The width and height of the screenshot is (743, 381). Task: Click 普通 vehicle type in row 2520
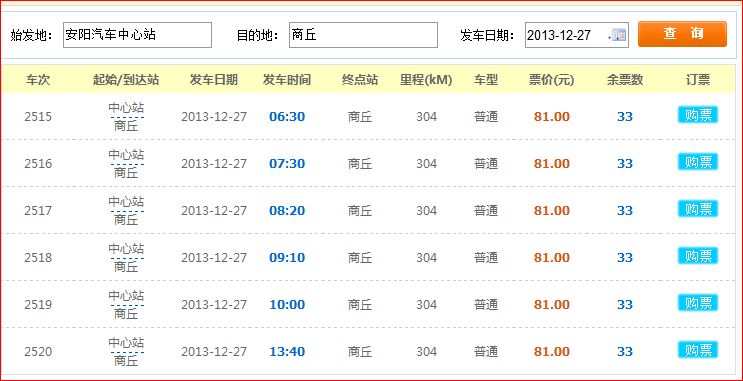click(486, 352)
